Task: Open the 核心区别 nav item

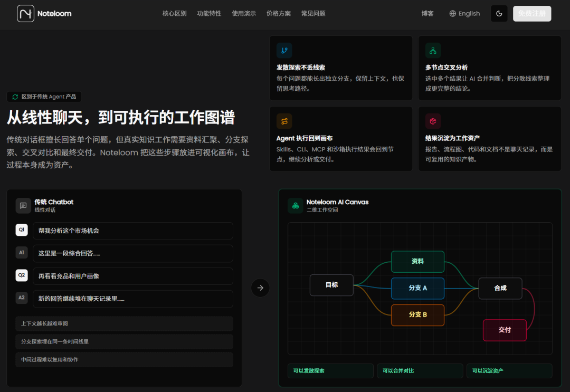Action: (175, 13)
